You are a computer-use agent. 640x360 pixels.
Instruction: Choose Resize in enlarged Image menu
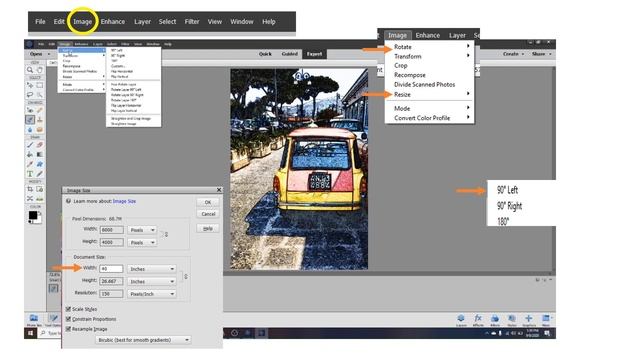click(429, 94)
